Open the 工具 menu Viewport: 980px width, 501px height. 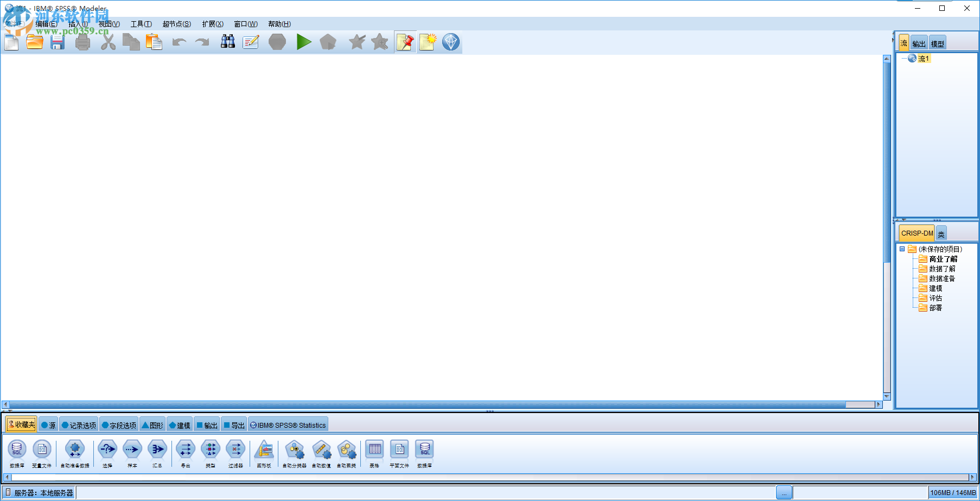141,24
